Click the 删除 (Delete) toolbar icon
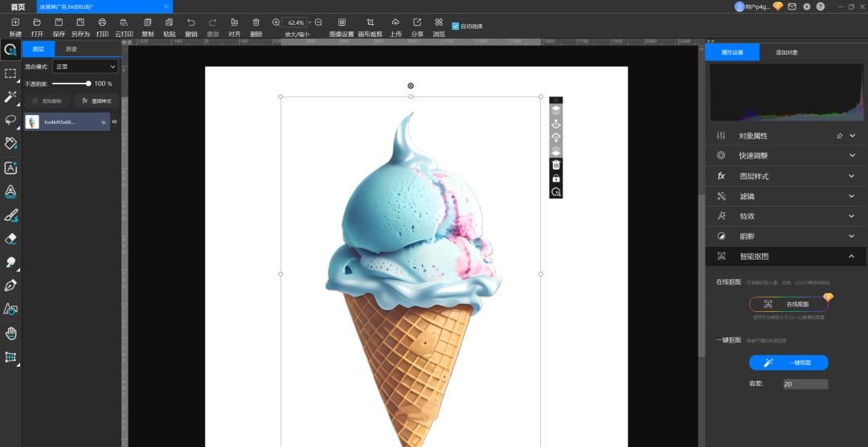868x447 pixels. pos(256,23)
